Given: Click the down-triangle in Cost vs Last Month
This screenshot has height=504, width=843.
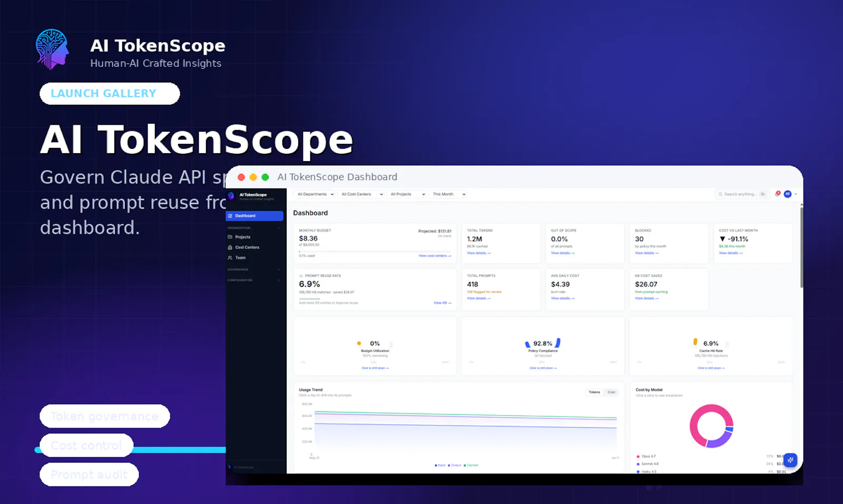Looking at the screenshot, I should 722,239.
